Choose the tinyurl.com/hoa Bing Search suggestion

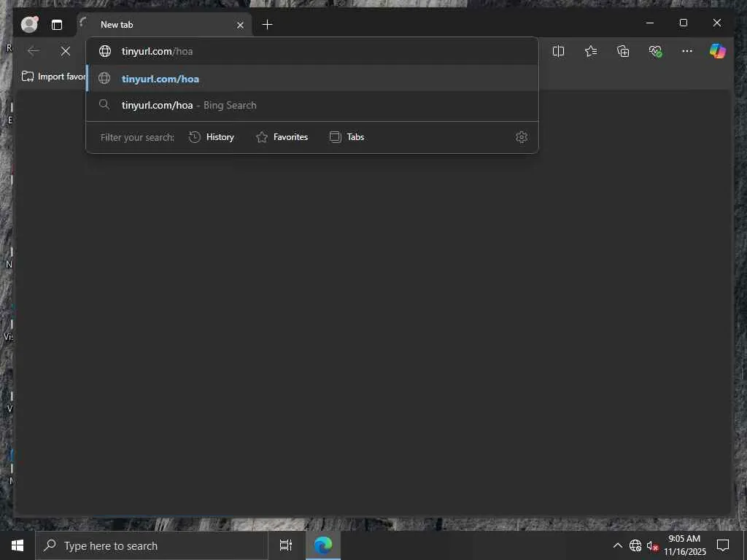312,105
